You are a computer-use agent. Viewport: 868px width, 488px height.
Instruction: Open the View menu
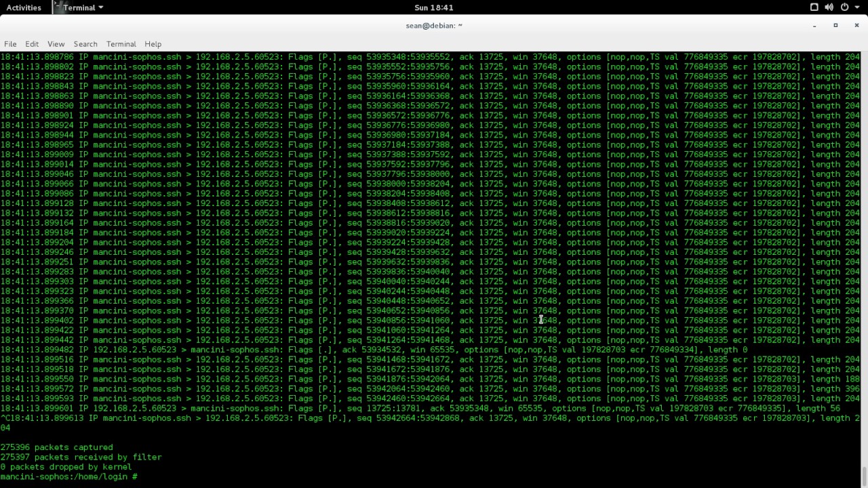(56, 44)
